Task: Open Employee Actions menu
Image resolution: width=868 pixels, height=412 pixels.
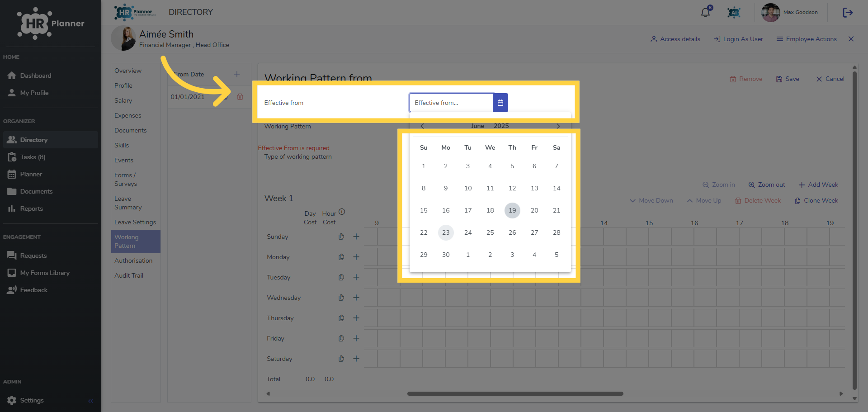Action: pos(807,39)
